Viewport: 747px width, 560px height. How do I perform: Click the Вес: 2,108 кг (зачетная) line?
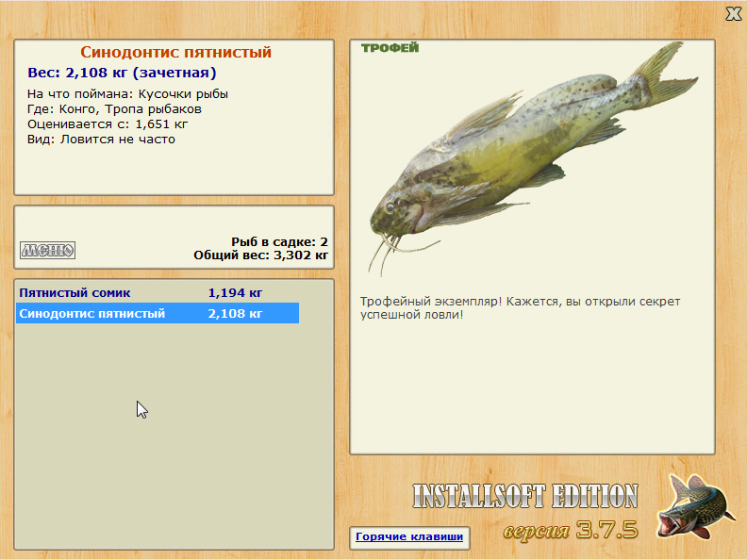pyautogui.click(x=122, y=73)
